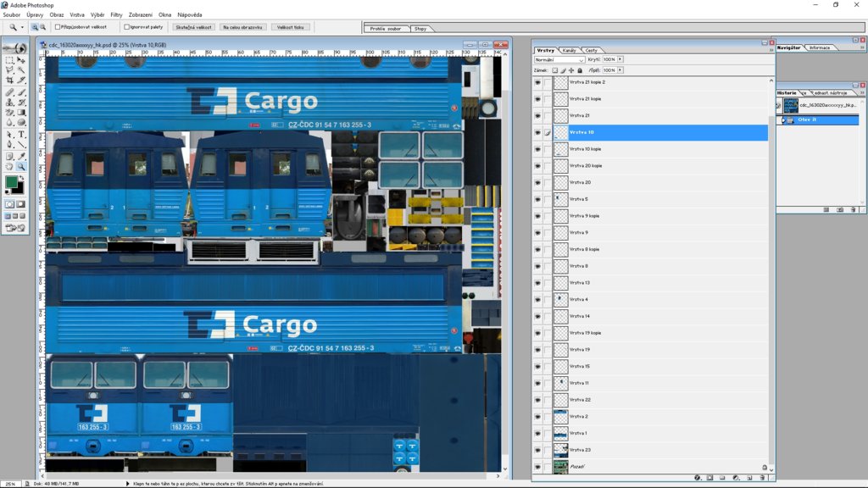Image resolution: width=868 pixels, height=488 pixels.
Task: Toggle the Ignorovat palety checkbox
Action: (127, 26)
